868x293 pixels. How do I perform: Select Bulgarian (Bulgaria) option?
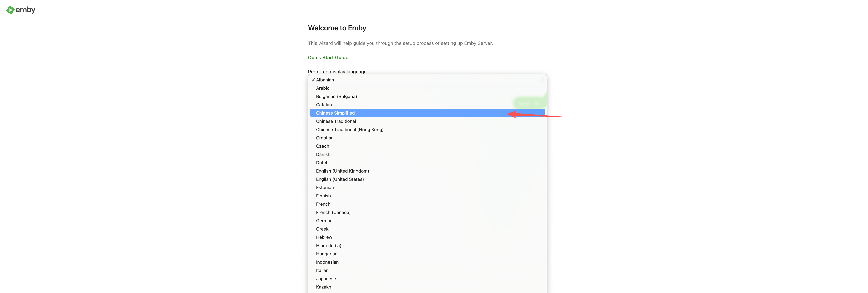point(336,96)
